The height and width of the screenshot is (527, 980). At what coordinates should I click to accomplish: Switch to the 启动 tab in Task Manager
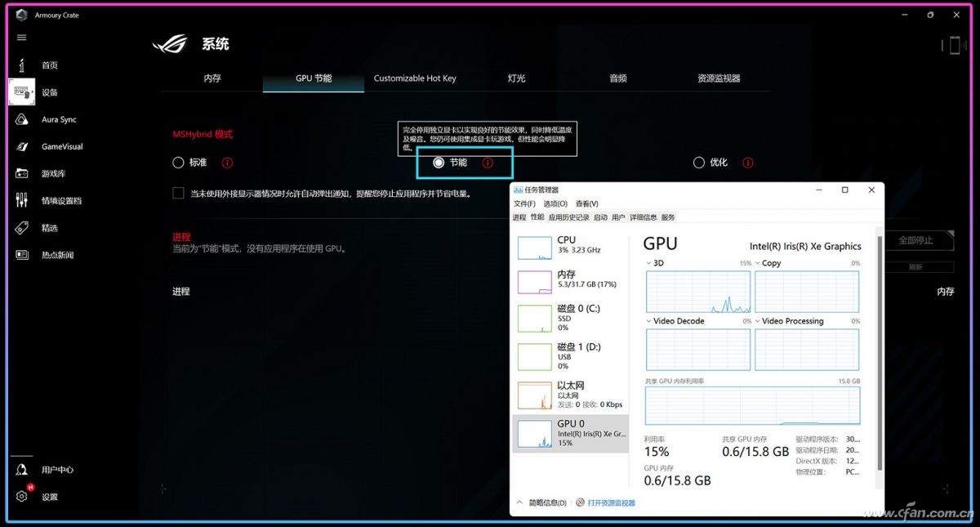(x=600, y=217)
